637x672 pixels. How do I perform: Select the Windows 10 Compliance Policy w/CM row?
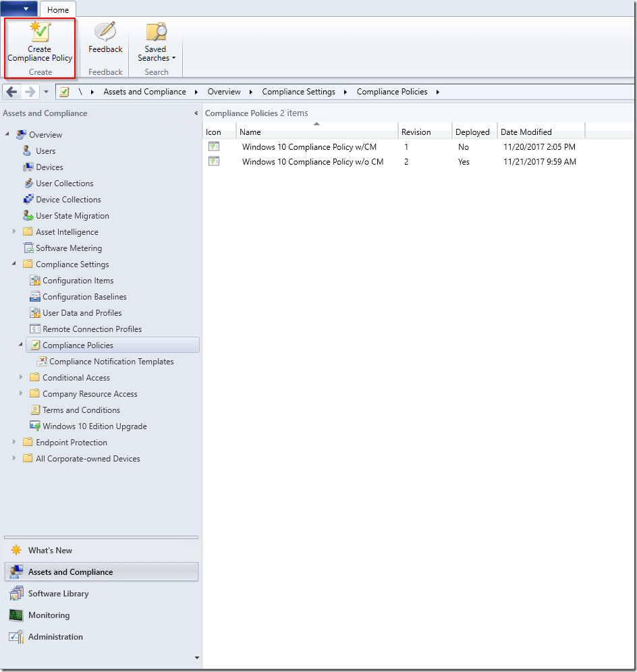(x=309, y=147)
